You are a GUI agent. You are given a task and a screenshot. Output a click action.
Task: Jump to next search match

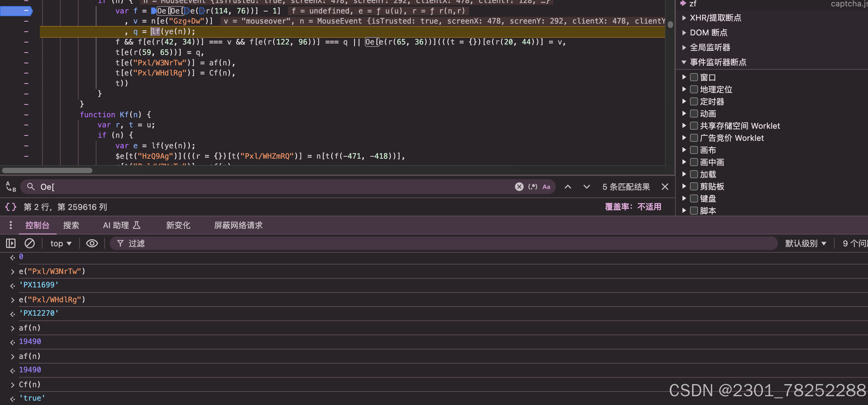(587, 187)
